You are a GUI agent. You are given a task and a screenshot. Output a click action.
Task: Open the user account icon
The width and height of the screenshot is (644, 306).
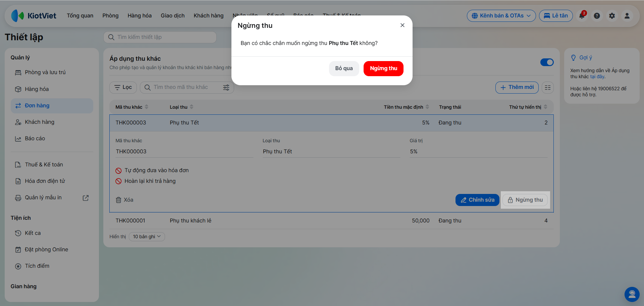(x=627, y=16)
